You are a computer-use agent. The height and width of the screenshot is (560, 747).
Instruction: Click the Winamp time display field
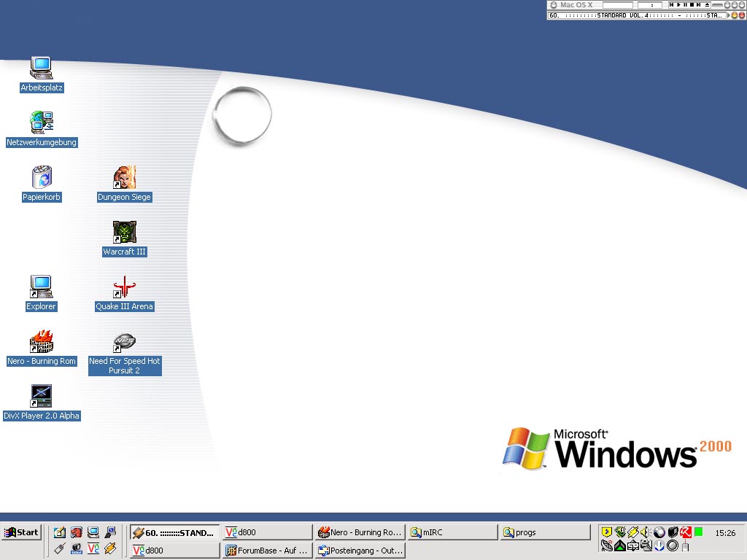coord(650,5)
